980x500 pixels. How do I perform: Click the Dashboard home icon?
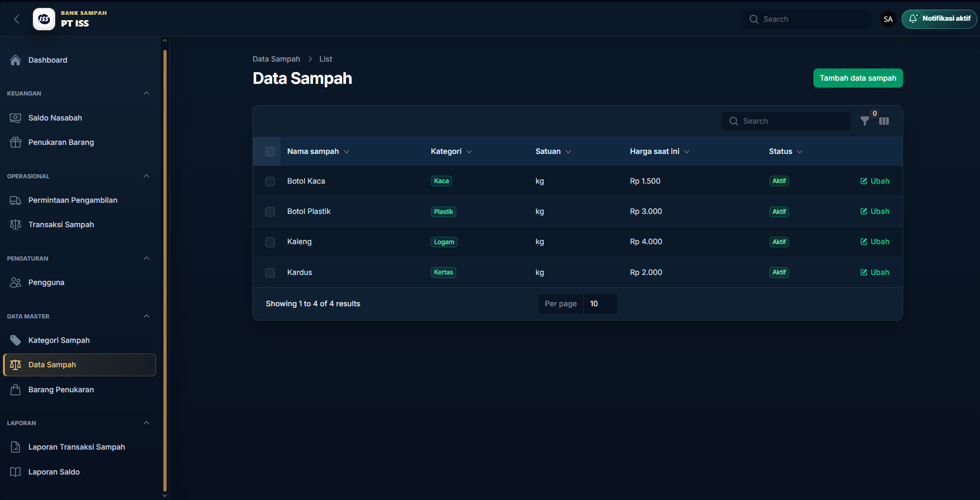(x=15, y=60)
